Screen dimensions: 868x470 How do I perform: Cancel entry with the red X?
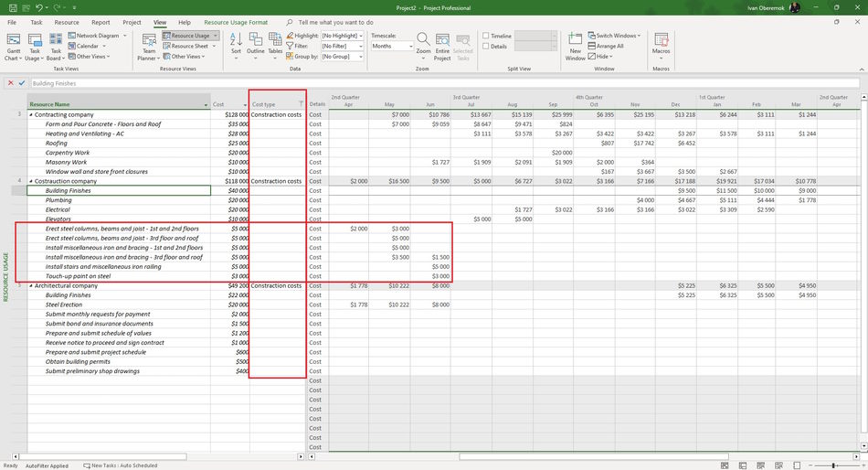(x=11, y=83)
